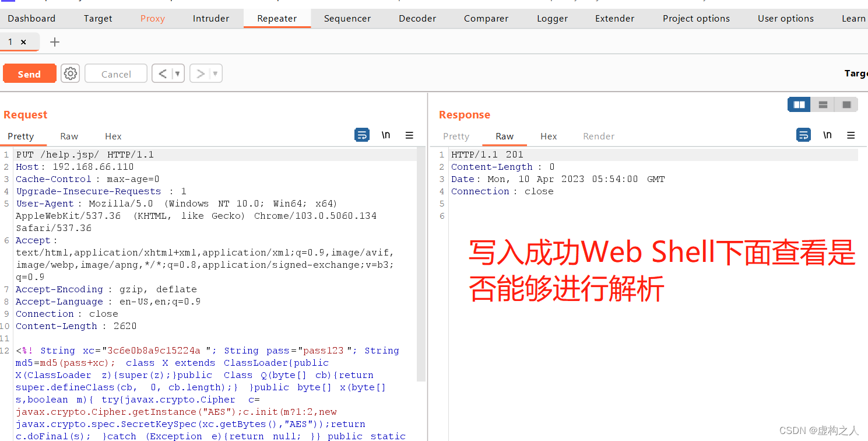Screen dimensions: 868x441
Task: Click the Request panel heading
Action: pyautogui.click(x=25, y=115)
